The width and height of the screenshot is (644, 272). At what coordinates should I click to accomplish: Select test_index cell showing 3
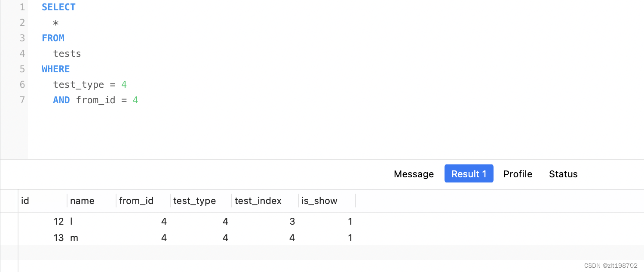pyautogui.click(x=292, y=222)
